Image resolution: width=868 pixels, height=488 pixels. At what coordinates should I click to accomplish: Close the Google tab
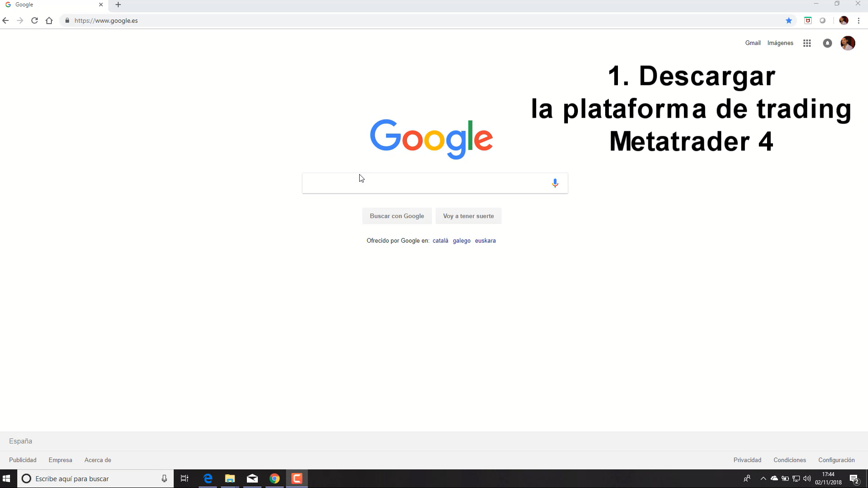(x=101, y=5)
